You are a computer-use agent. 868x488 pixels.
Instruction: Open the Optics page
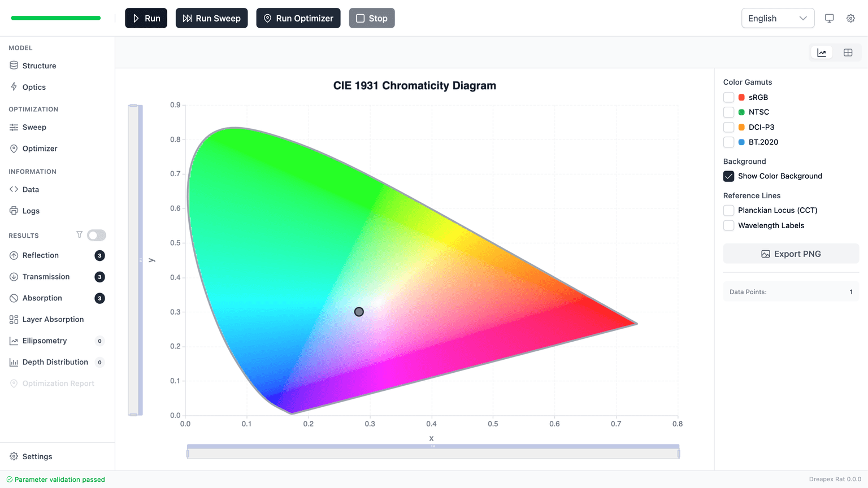tap(34, 87)
